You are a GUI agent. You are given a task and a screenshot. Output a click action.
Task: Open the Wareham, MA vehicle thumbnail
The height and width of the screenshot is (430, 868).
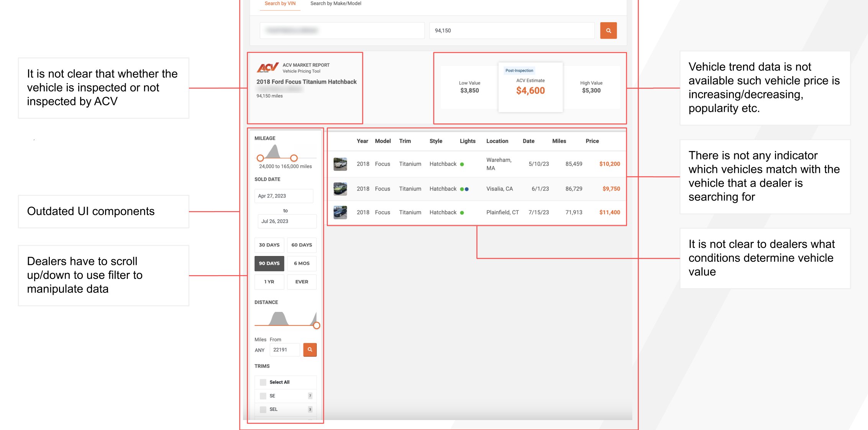coord(340,164)
